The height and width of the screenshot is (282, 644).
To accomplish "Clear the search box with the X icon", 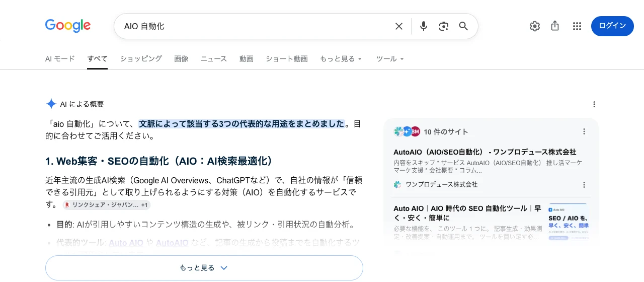I will click(399, 26).
